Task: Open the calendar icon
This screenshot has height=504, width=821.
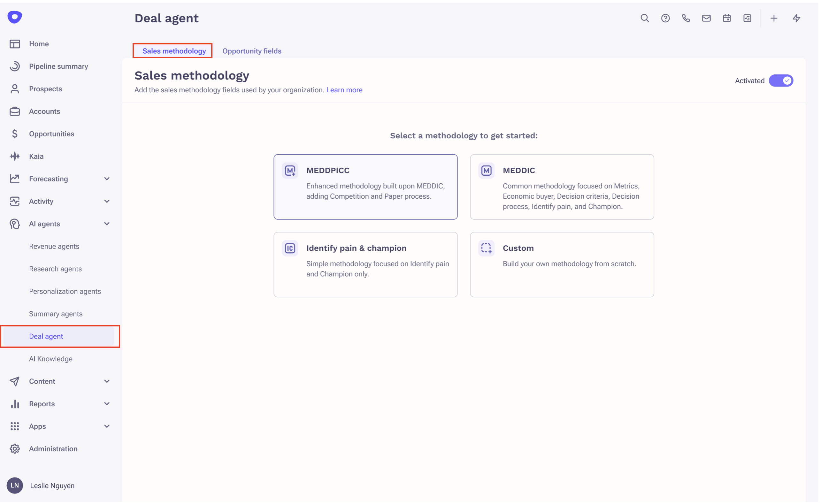Action: (x=727, y=18)
